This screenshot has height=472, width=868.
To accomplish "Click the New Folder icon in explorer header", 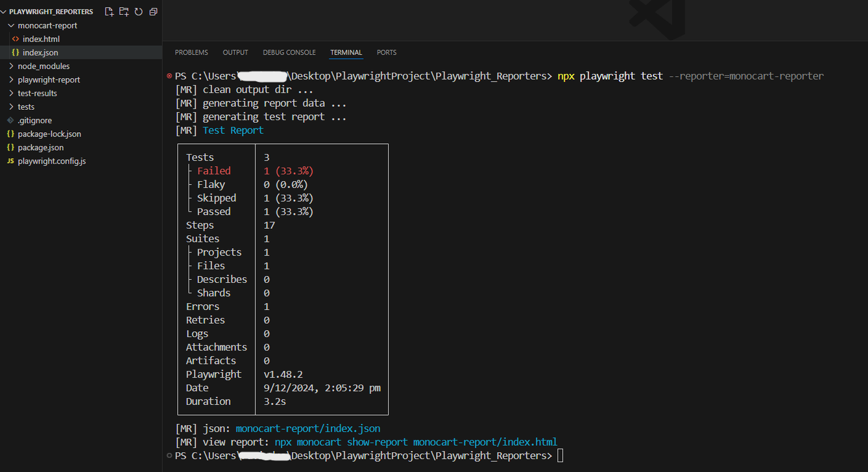I will click(124, 12).
